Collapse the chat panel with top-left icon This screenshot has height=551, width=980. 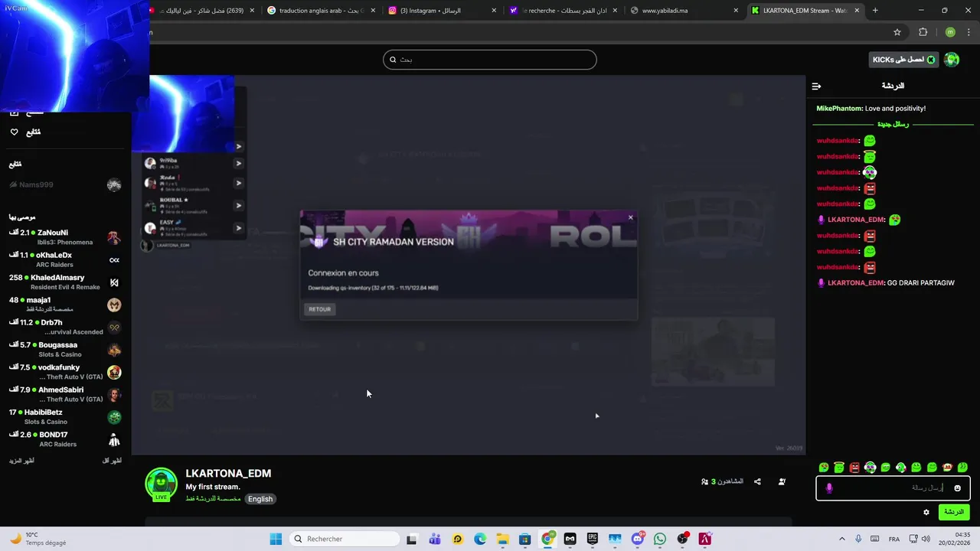pyautogui.click(x=816, y=86)
